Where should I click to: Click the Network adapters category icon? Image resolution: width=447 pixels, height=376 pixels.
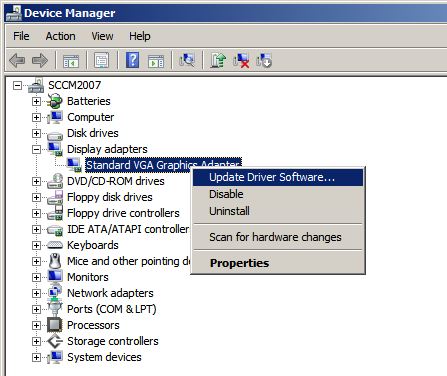55,292
